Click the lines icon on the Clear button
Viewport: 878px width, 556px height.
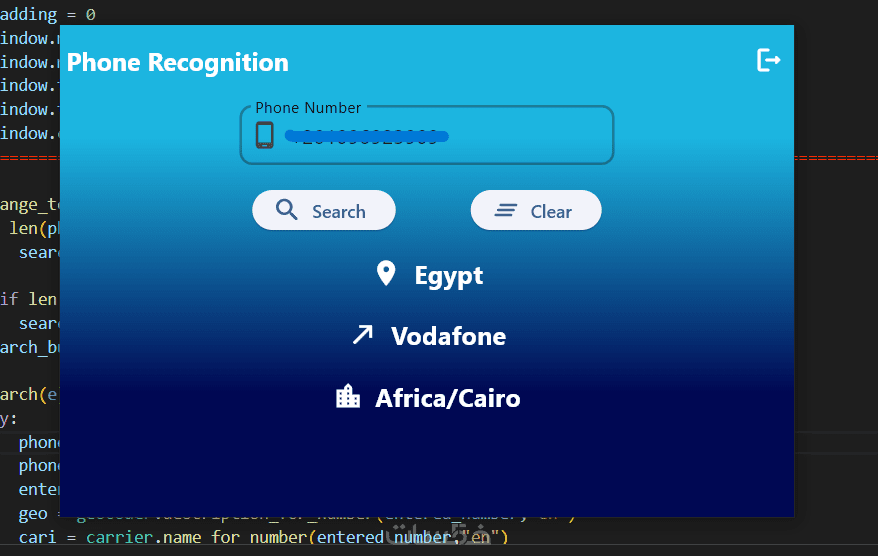[507, 210]
